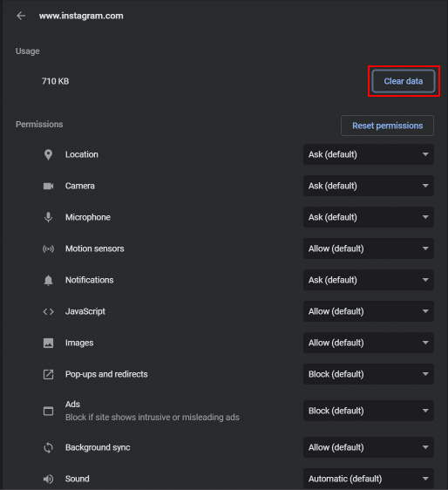Open the Motion sensors permission dropdown
448x490 pixels.
point(369,248)
